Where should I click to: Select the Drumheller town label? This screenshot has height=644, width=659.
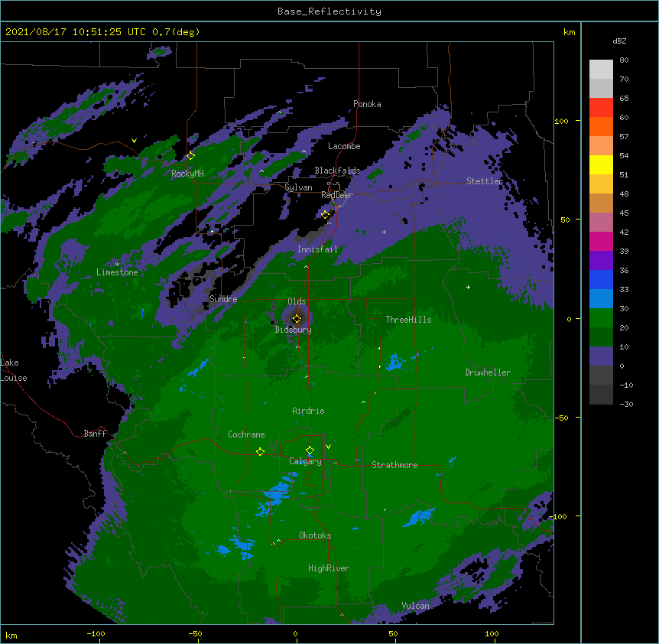point(488,372)
